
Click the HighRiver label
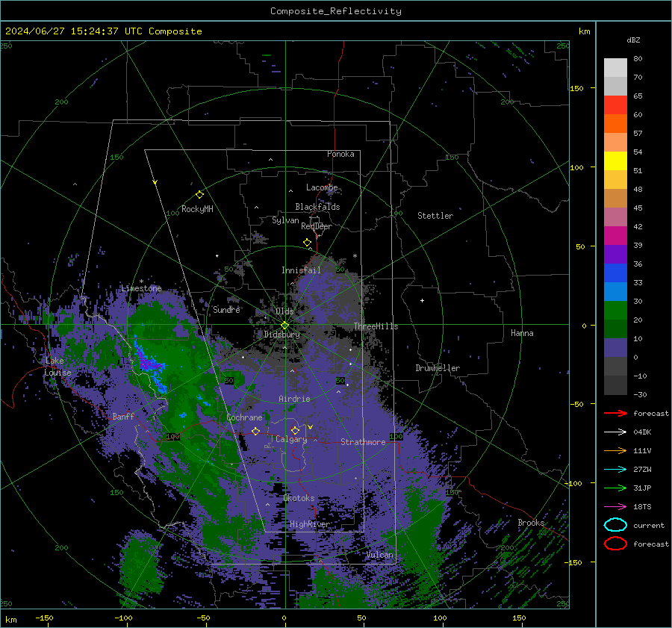pyautogui.click(x=310, y=524)
